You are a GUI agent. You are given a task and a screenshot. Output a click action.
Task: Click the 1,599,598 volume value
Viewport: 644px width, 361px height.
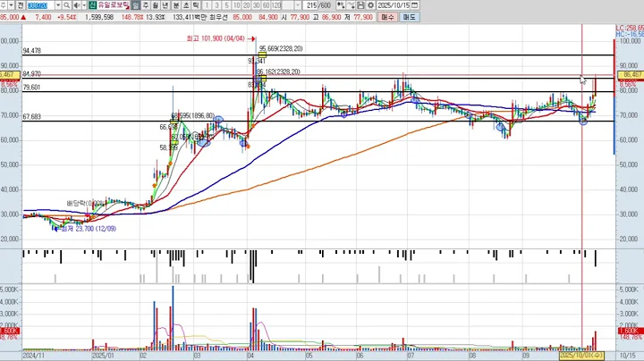[99, 17]
